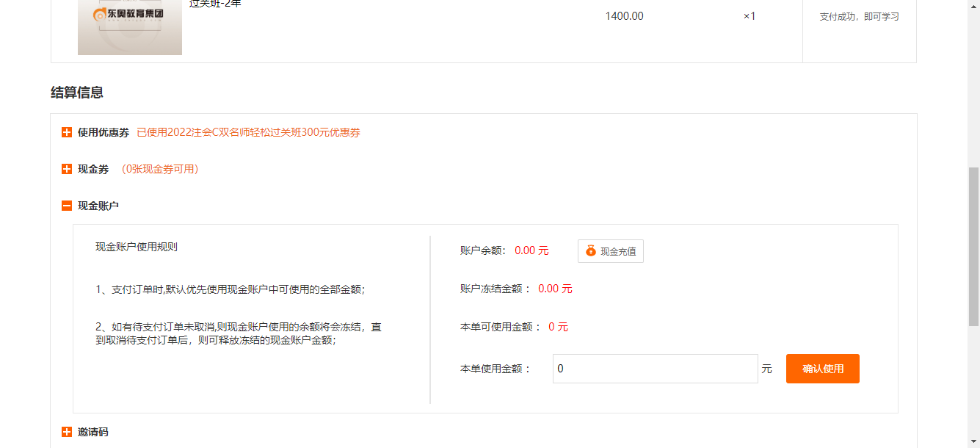
Task: Expand 邀请码 with its plus icon
Action: click(x=67, y=433)
